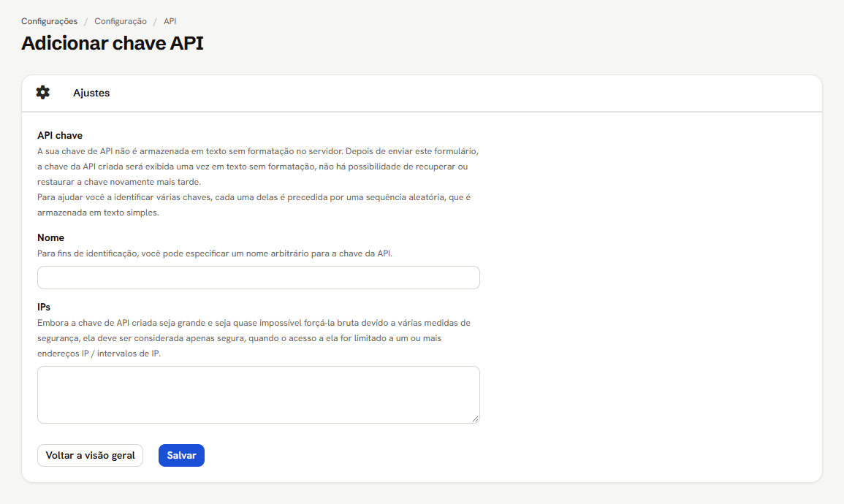Grab the IPs textarea resize handle
This screenshot has width=844, height=504.
tap(475, 419)
